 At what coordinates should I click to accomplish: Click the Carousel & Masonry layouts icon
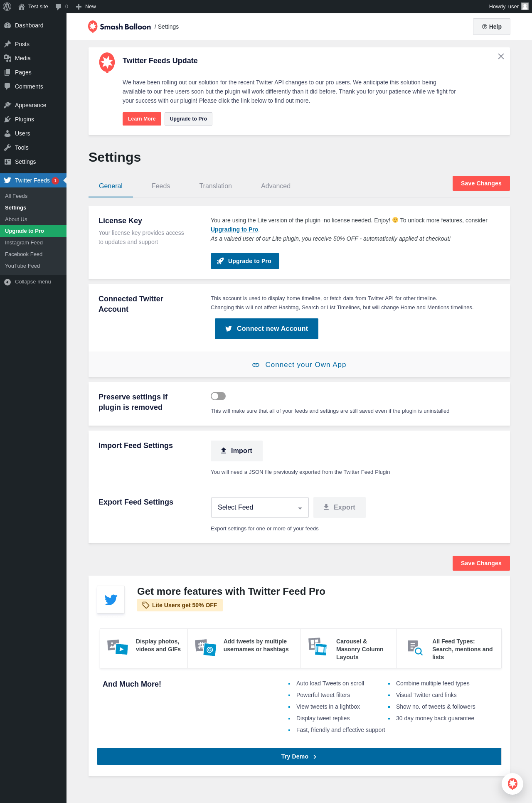coord(318,647)
